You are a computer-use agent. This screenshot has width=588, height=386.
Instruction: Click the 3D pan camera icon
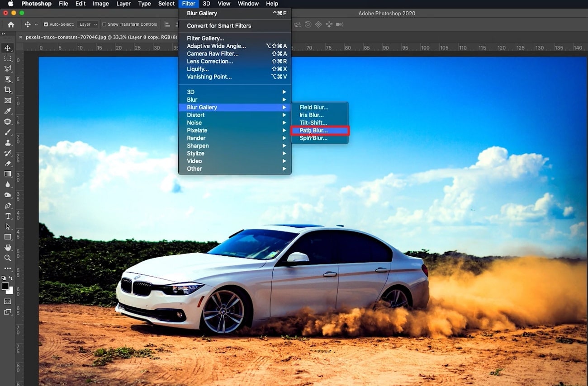[318, 24]
